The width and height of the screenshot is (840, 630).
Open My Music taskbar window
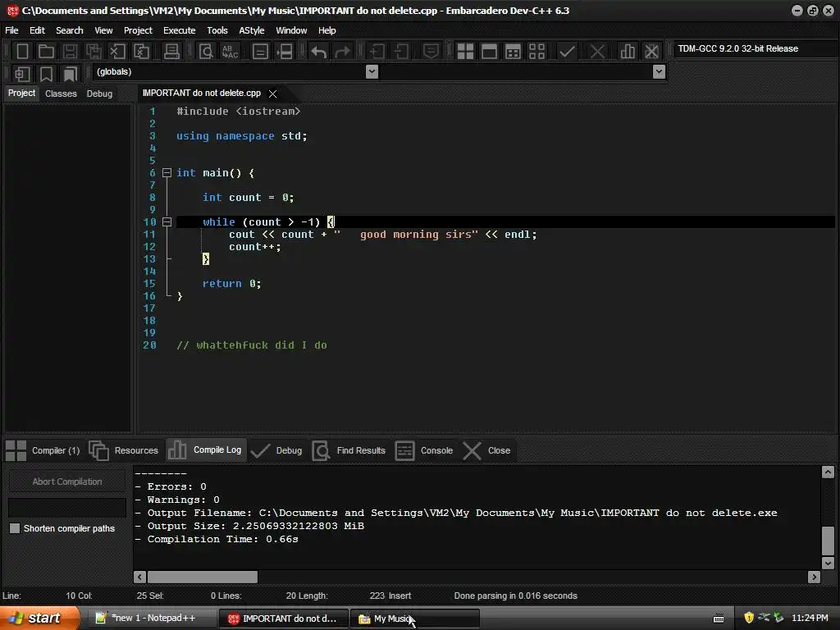414,619
